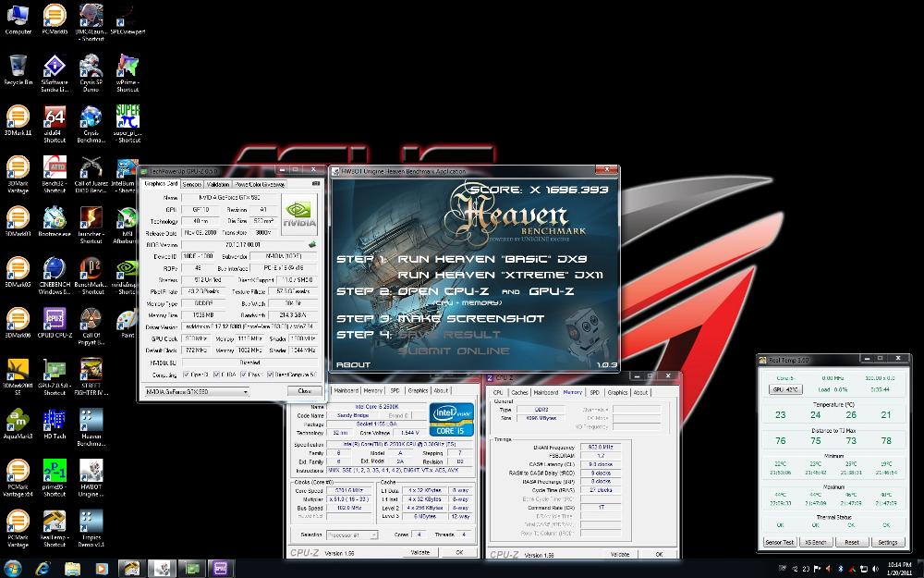This screenshot has width=924, height=578.
Task: Open the prime95 shortcut desktop icon
Action: [55, 478]
